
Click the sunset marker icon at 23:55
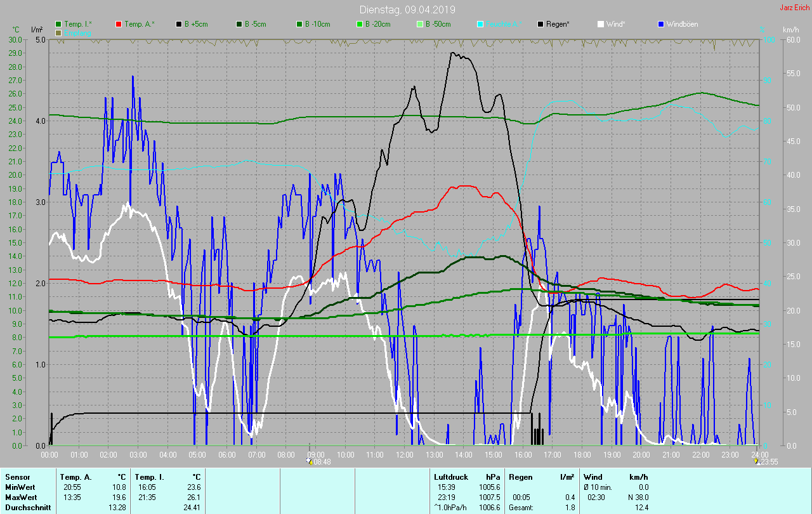click(757, 461)
